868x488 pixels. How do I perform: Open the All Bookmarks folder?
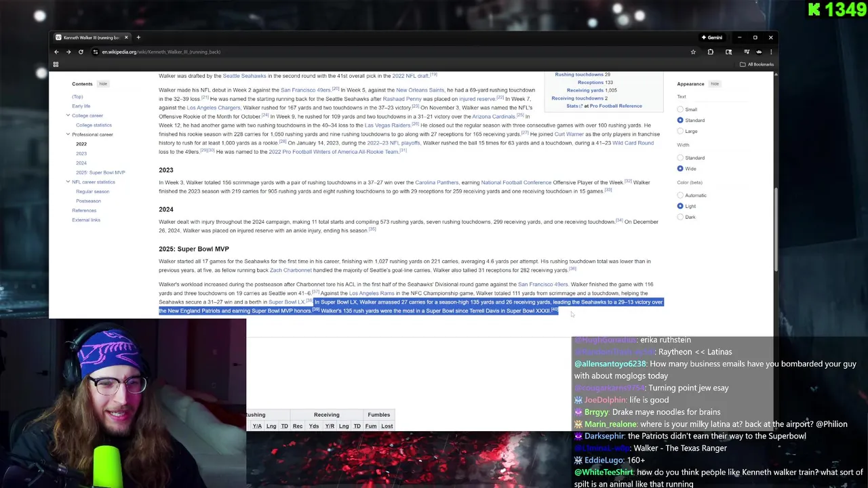[757, 64]
